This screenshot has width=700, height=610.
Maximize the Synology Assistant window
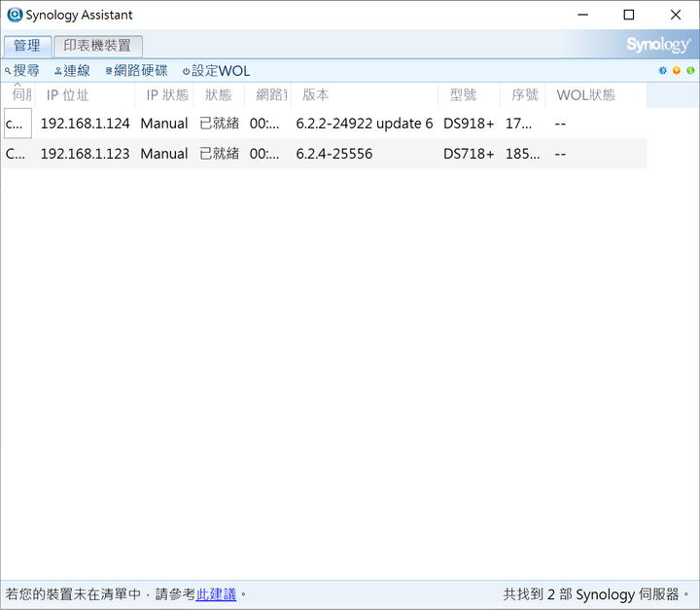pos(629,15)
